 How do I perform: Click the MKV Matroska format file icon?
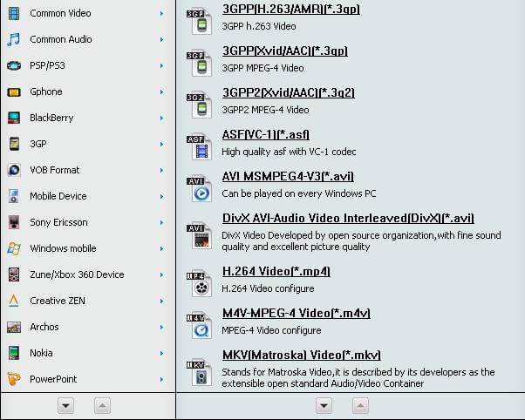pyautogui.click(x=200, y=374)
